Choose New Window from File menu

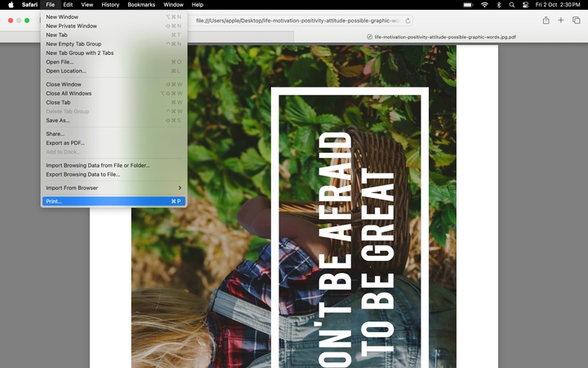114,17
